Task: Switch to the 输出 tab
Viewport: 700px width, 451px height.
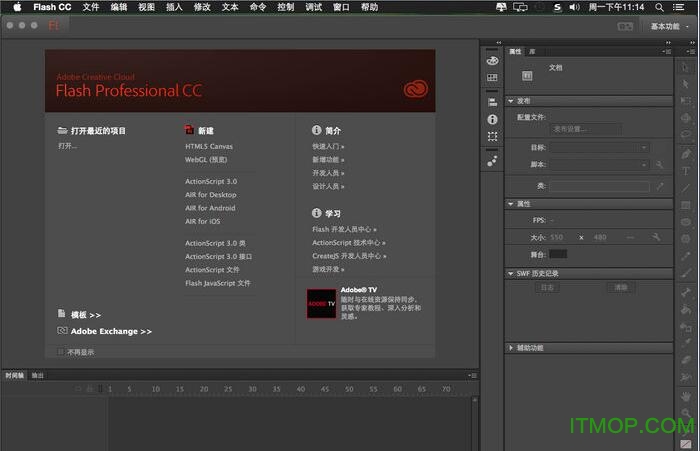Action: [38, 376]
